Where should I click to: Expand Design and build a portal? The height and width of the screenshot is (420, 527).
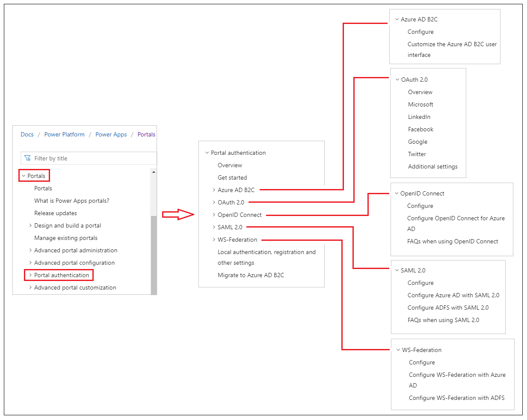click(x=30, y=225)
